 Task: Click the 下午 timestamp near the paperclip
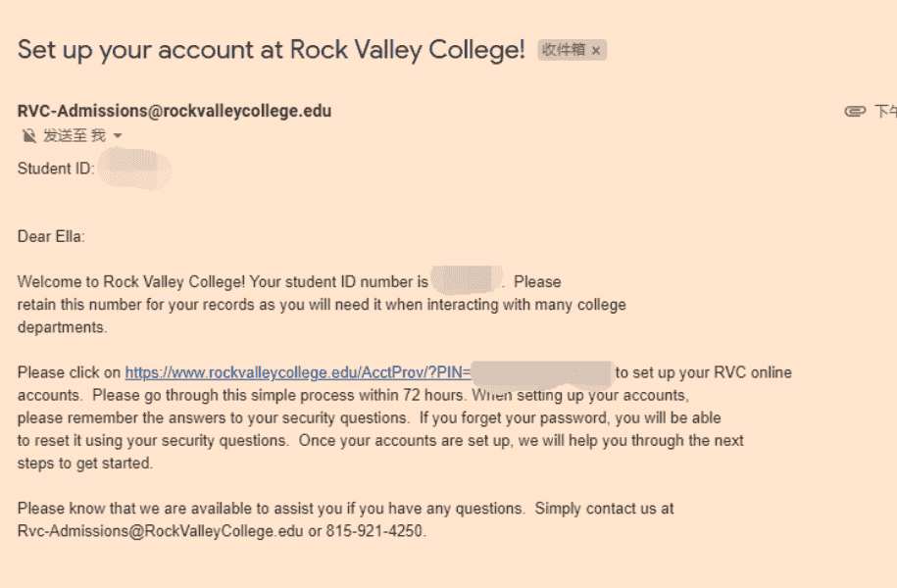click(885, 111)
